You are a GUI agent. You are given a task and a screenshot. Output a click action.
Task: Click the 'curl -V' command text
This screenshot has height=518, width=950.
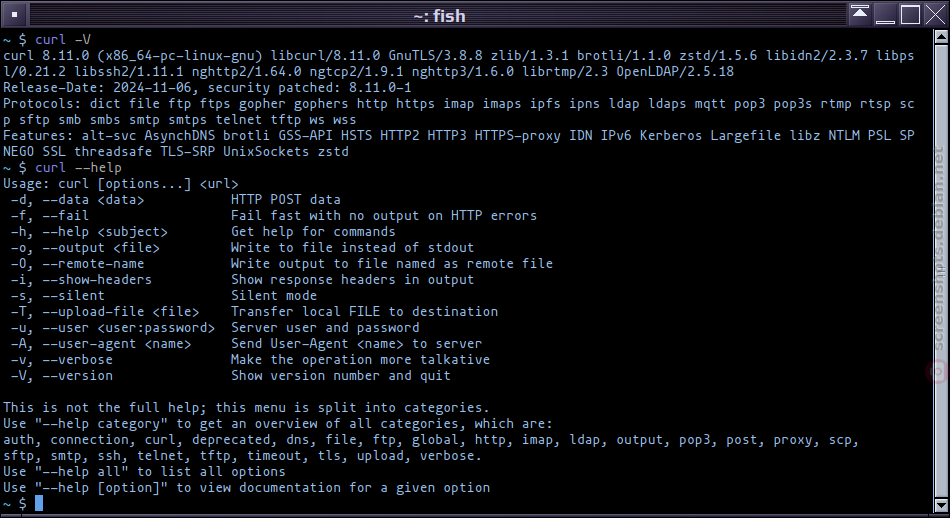(63, 39)
